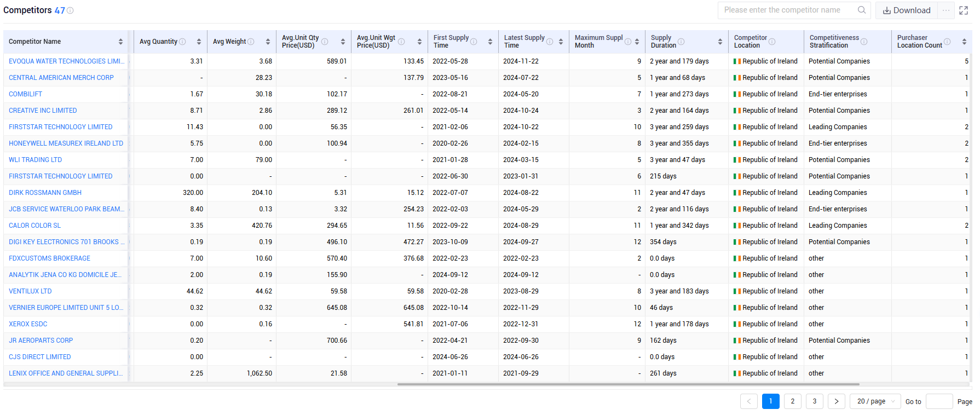Click the 320.00 Avg Quantity cell
The height and width of the screenshot is (415, 980).
point(193,193)
